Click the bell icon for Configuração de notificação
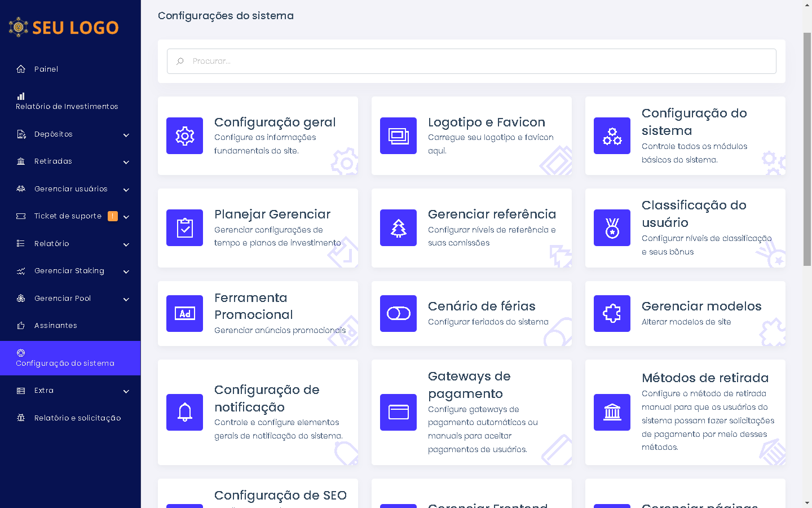The height and width of the screenshot is (508, 812). 184,413
